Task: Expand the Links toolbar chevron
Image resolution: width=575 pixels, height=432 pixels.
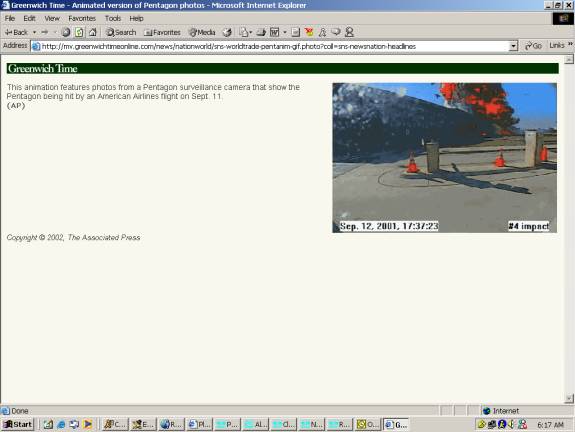Action: 570,44
